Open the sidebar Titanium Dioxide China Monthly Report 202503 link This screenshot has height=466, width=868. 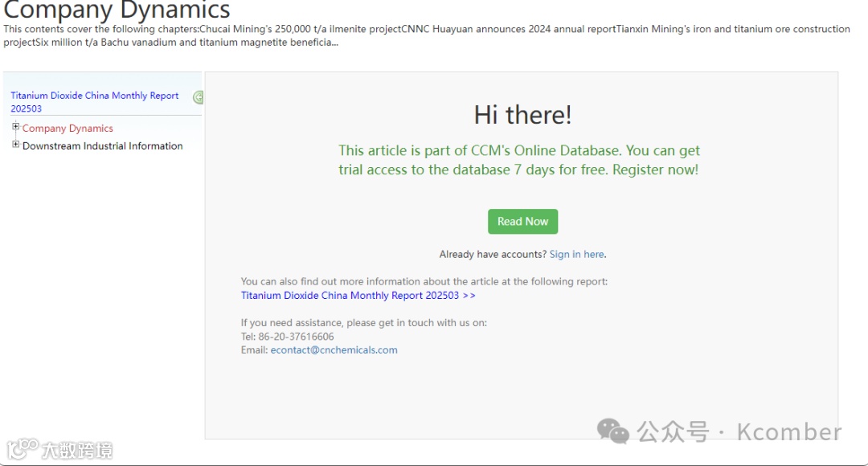click(x=95, y=102)
